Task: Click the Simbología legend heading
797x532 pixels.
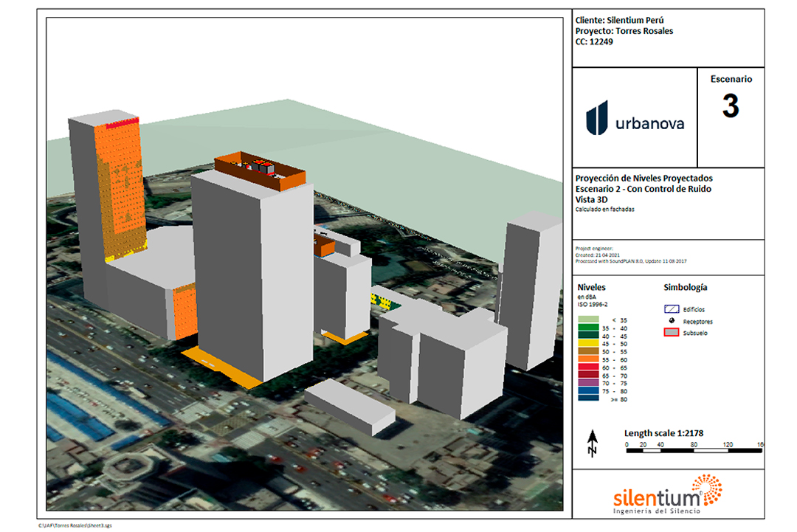Action: [x=686, y=288]
